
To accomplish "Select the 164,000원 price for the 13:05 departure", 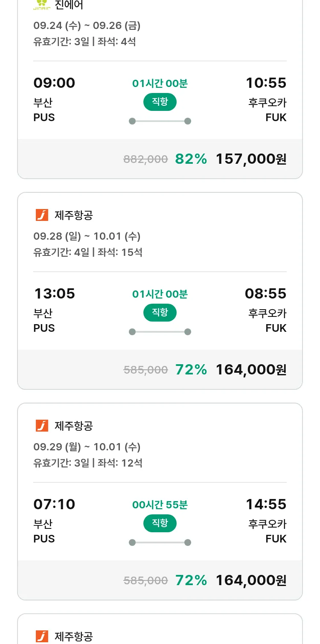I will (251, 370).
